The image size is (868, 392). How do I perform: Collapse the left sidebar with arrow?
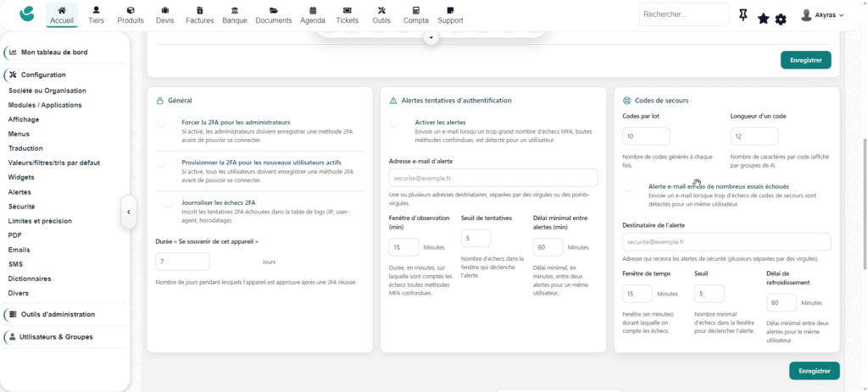tap(129, 211)
